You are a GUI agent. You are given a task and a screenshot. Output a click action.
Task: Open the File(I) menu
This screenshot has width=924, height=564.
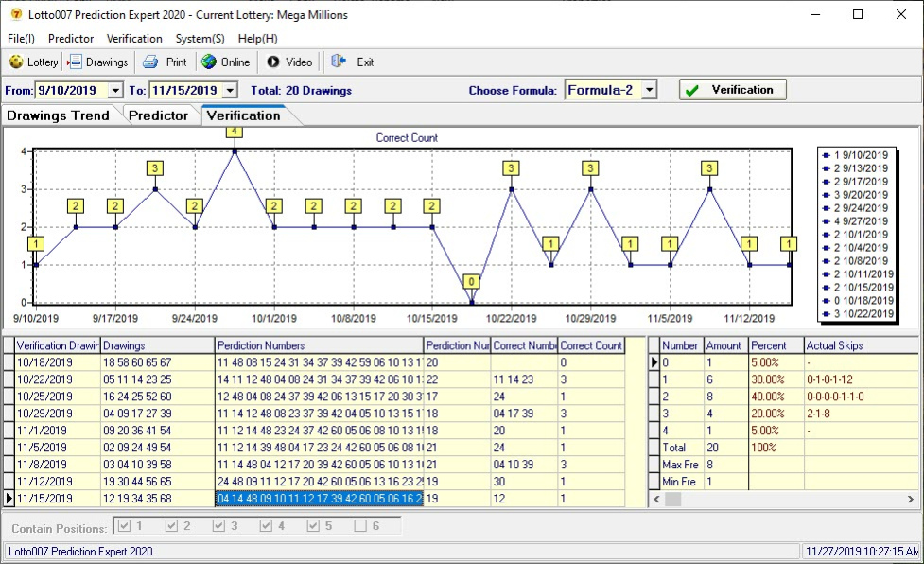21,38
